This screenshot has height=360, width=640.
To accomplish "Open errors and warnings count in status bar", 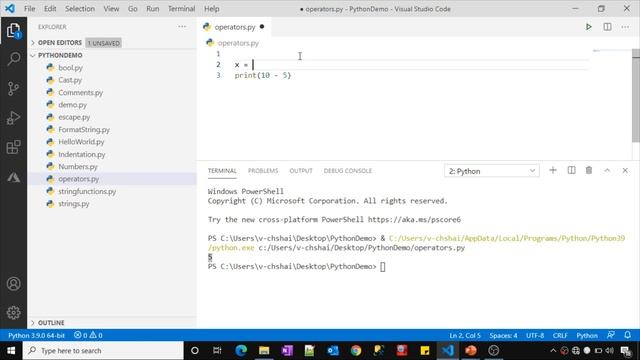I will (88, 336).
